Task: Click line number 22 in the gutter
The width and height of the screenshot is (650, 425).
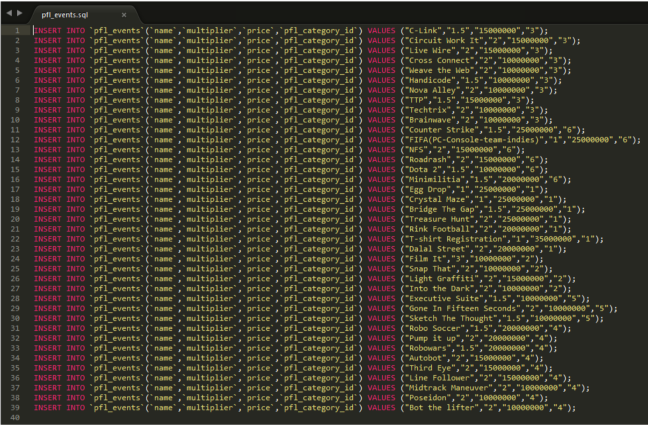Action: [15, 239]
